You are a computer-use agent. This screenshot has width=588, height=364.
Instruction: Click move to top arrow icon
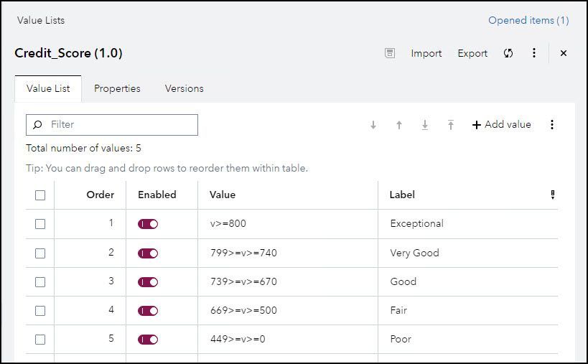(x=451, y=125)
